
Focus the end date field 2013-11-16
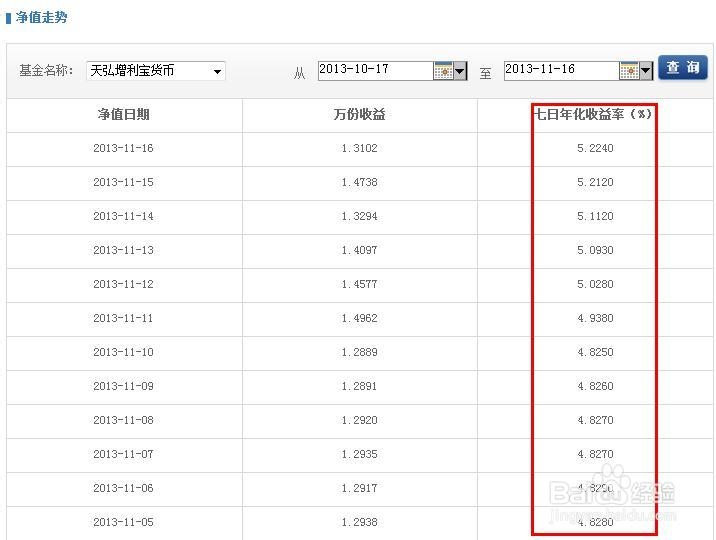[561, 71]
